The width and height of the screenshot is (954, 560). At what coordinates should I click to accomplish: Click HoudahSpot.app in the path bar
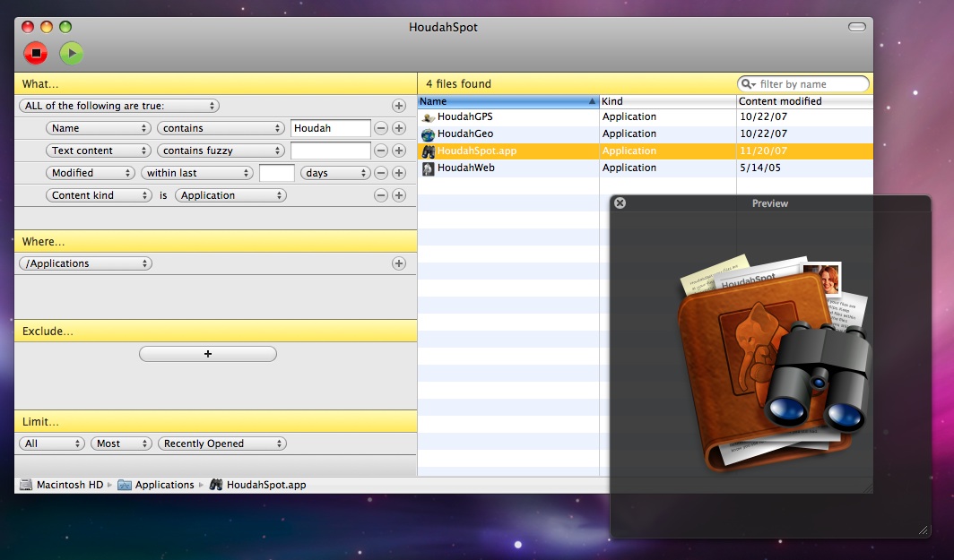[266, 485]
